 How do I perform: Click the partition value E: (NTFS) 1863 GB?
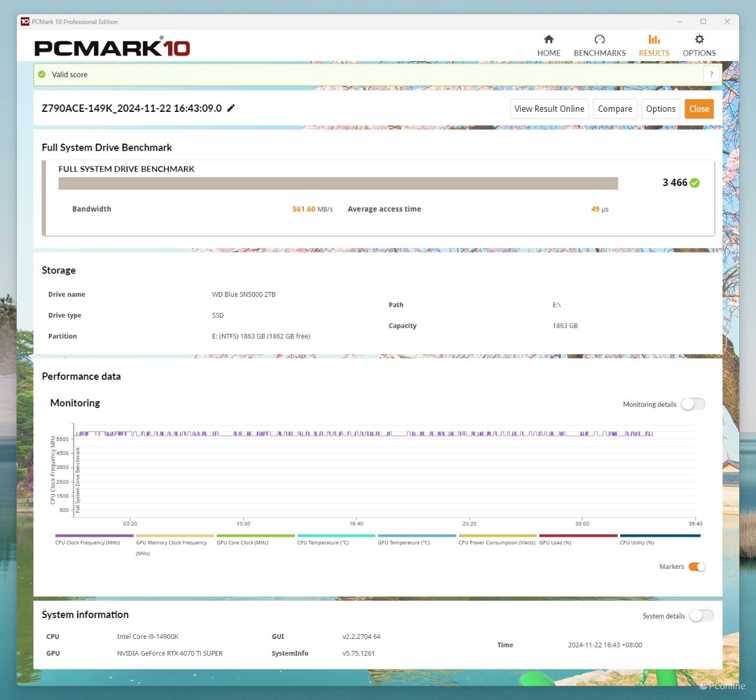point(261,336)
